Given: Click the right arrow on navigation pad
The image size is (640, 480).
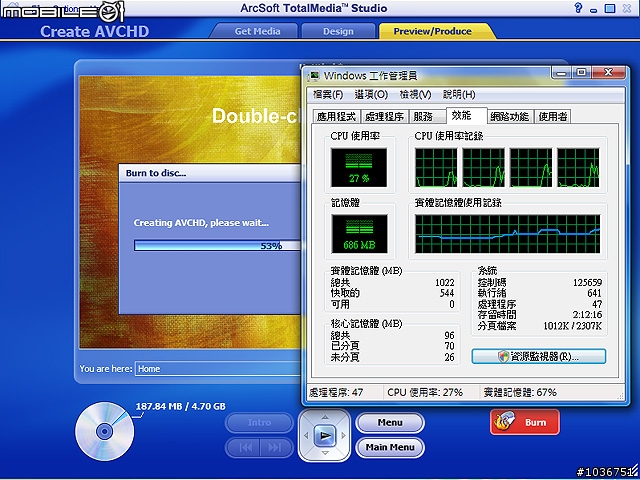Looking at the screenshot, I should click(343, 436).
